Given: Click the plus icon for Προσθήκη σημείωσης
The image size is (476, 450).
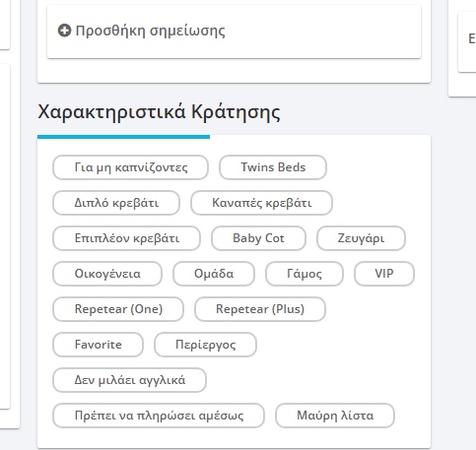Looking at the screenshot, I should pyautogui.click(x=64, y=31).
